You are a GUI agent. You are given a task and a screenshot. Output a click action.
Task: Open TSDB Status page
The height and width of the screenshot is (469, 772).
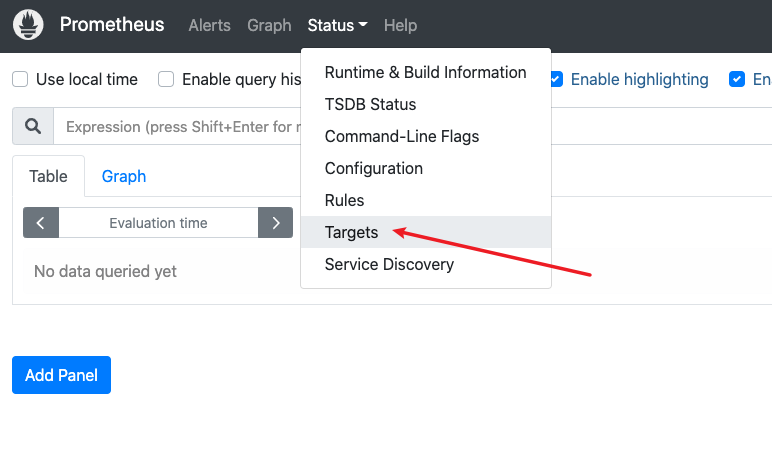[425, 104]
